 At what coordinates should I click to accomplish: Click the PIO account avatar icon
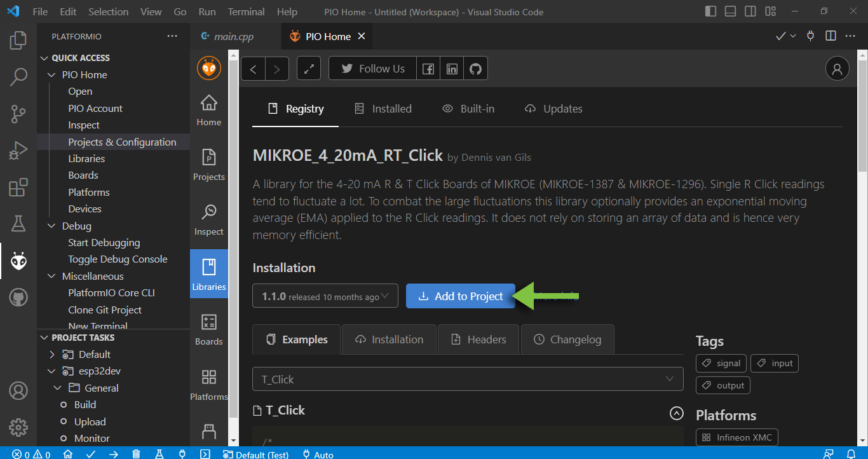[837, 69]
